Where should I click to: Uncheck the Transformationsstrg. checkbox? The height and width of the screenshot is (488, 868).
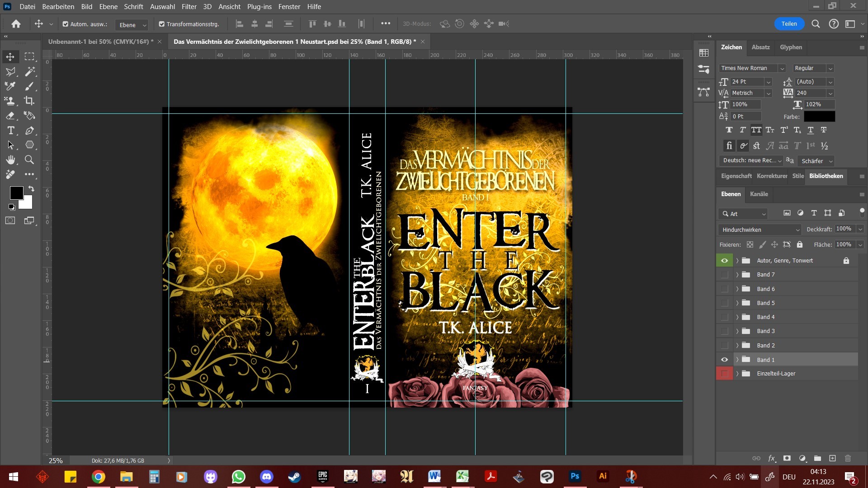coord(161,24)
